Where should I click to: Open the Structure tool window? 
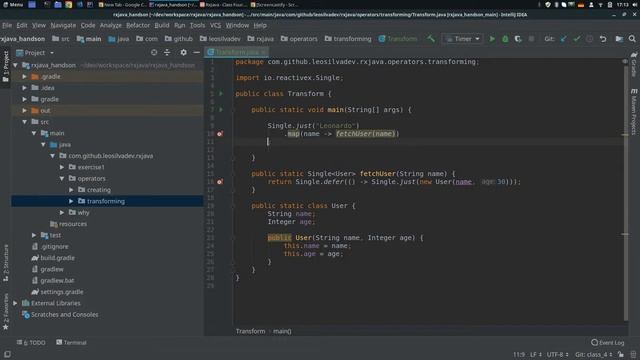point(6,263)
